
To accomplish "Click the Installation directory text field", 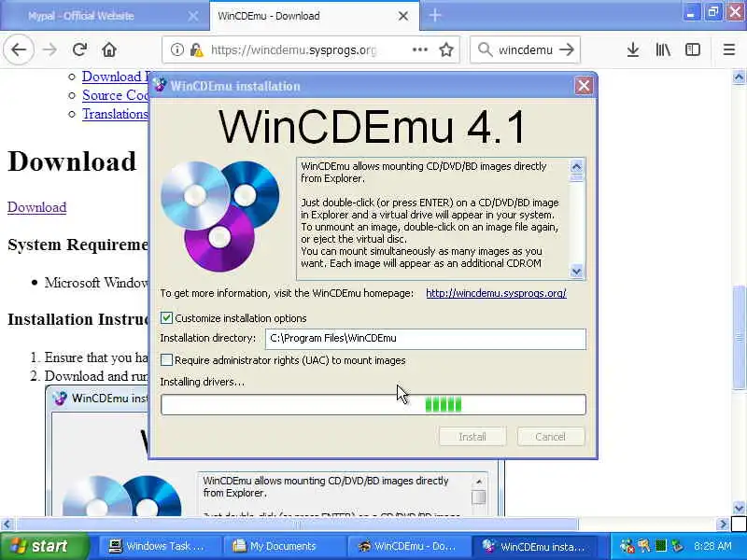I will click(426, 339).
